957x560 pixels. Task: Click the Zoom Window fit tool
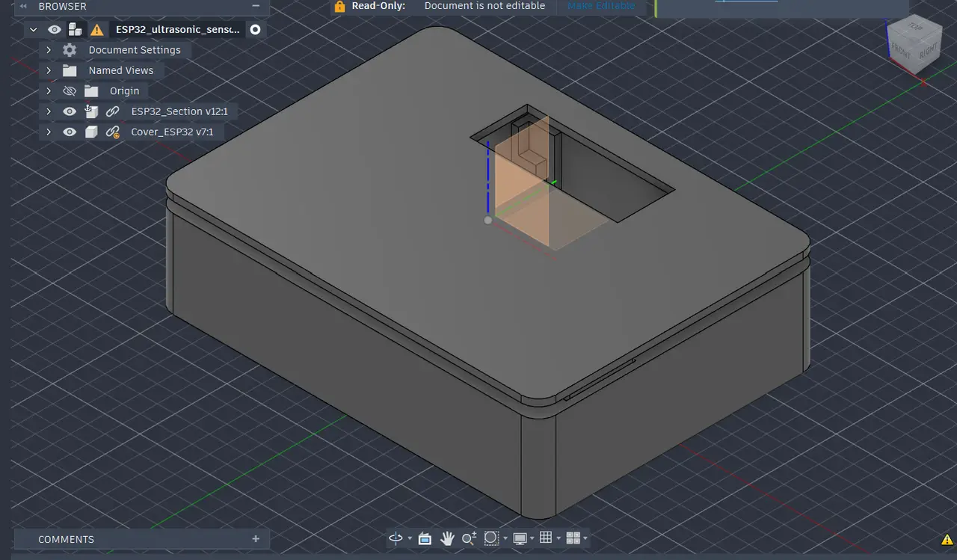(x=491, y=538)
